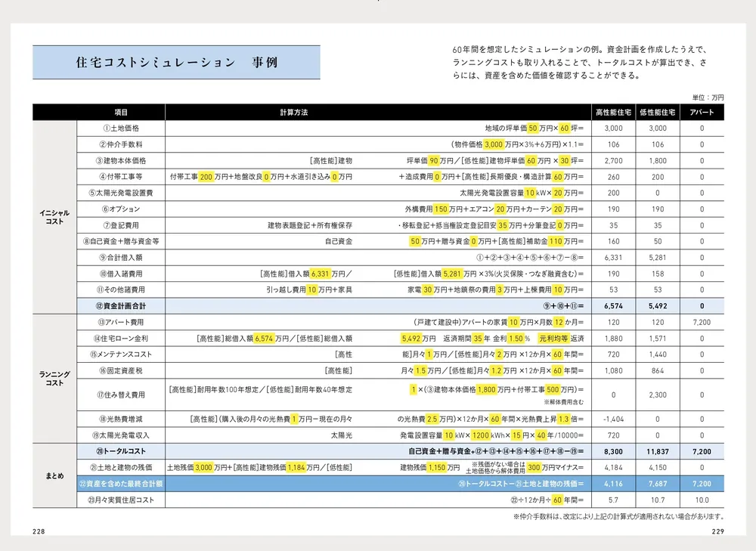
Task: Click highlighted 1200 kWh value
Action: click(480, 435)
